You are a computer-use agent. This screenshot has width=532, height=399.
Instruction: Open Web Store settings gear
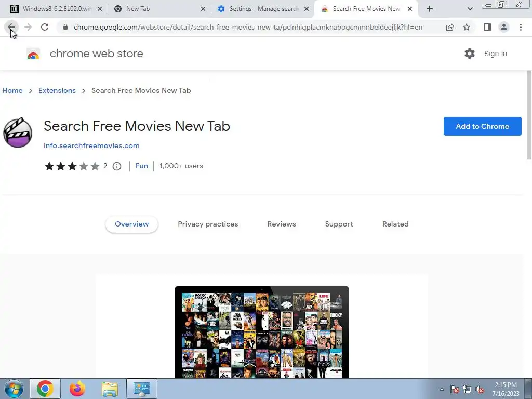470,54
